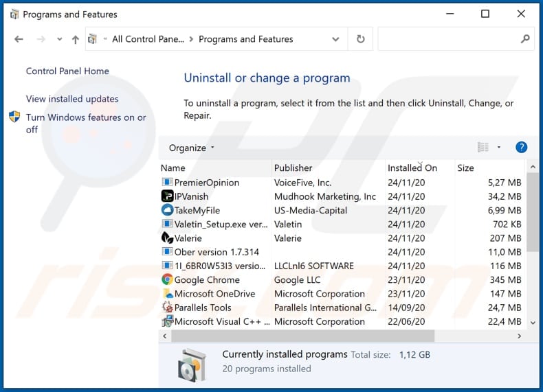Click All Control Pane... breadcrumb
This screenshot has height=392, width=543.
(x=148, y=39)
